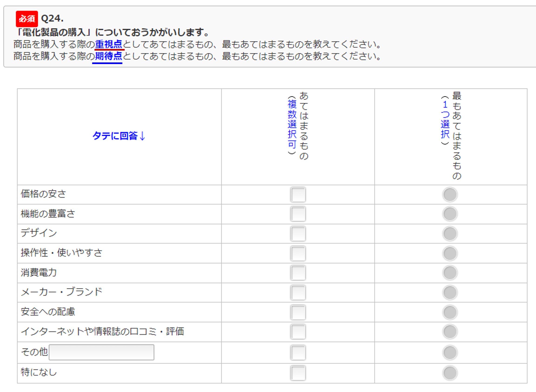Viewport: 536px width, 392px height.
Task: Enable the 消費電力 checkbox
Action: [298, 273]
